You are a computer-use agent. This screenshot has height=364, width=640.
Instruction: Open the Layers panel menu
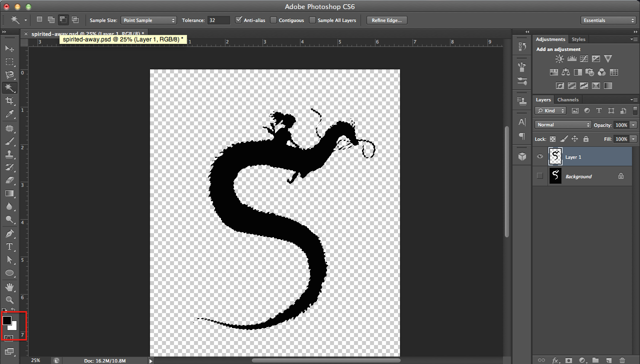click(x=634, y=99)
